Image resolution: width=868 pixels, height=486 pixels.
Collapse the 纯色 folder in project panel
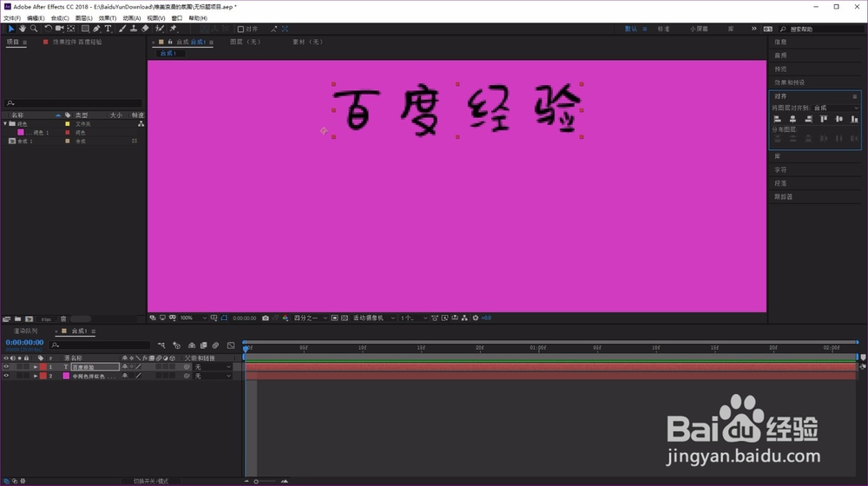(x=5, y=124)
